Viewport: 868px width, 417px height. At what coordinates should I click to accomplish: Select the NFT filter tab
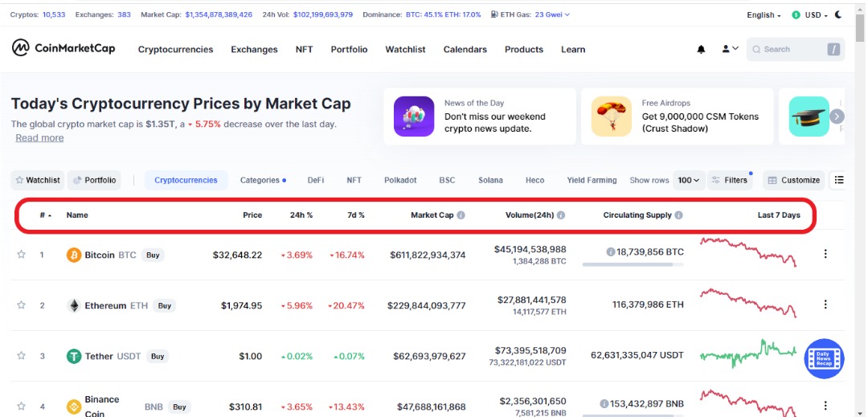[x=354, y=180]
